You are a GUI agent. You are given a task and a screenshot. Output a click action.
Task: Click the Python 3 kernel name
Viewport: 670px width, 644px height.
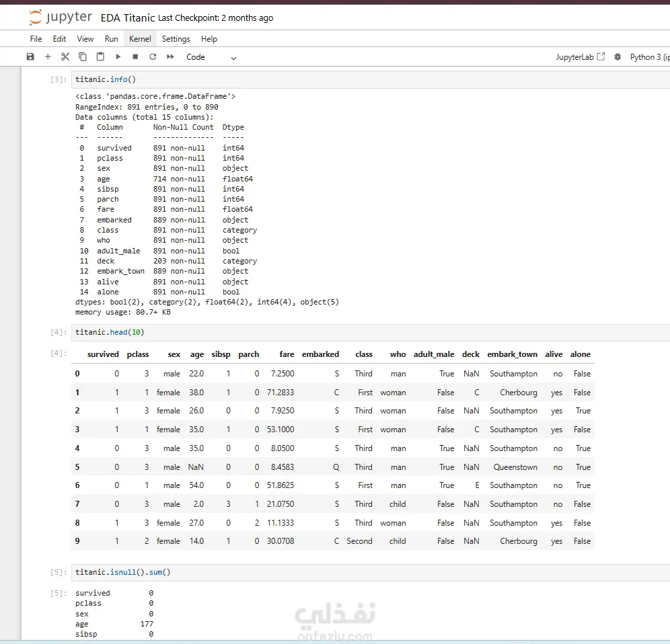point(650,56)
